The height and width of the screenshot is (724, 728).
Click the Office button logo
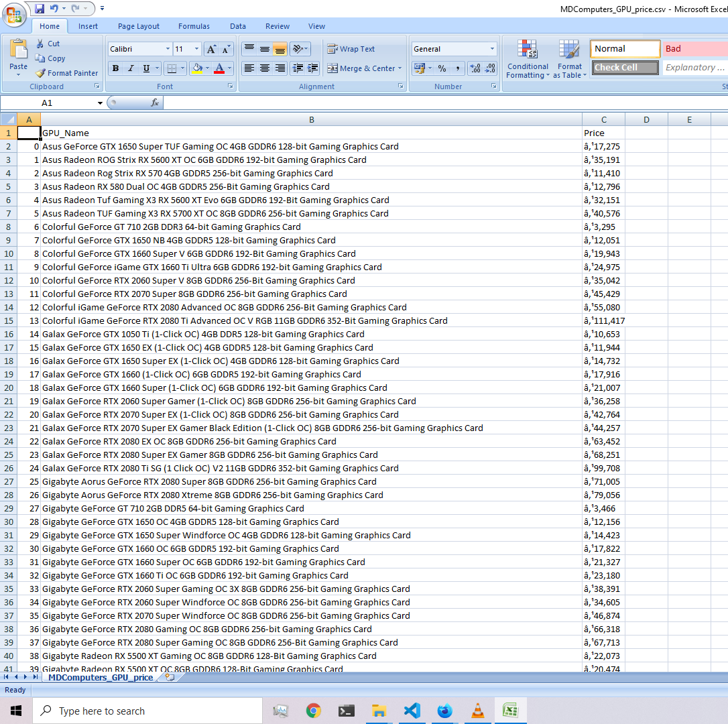pyautogui.click(x=14, y=14)
